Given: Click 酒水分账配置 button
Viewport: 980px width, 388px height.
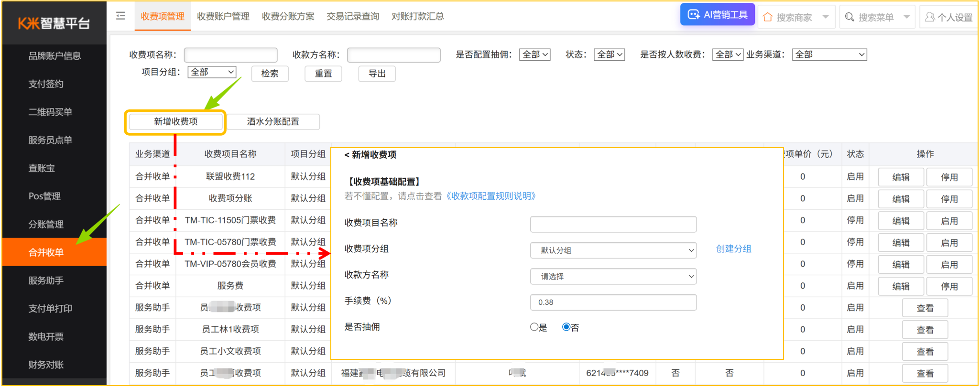Looking at the screenshot, I should (273, 122).
